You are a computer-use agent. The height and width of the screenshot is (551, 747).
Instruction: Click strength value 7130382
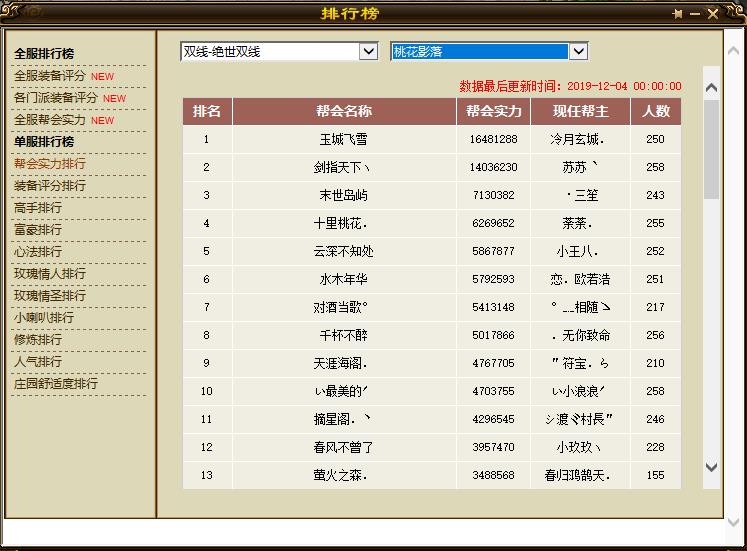494,195
